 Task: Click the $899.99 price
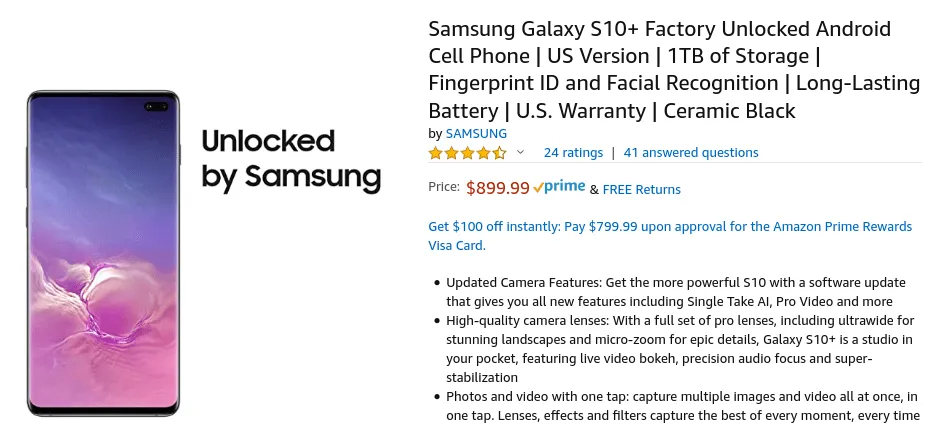497,188
